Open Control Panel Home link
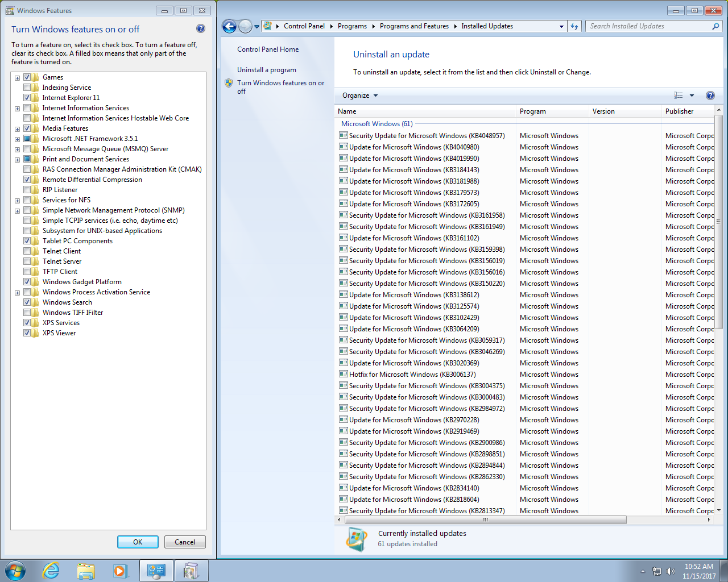The image size is (728, 582). pos(268,49)
